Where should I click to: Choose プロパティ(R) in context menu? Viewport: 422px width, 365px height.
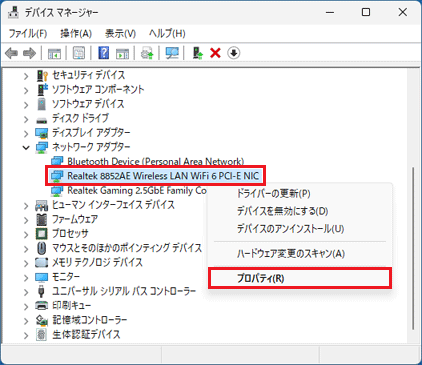(x=300, y=278)
